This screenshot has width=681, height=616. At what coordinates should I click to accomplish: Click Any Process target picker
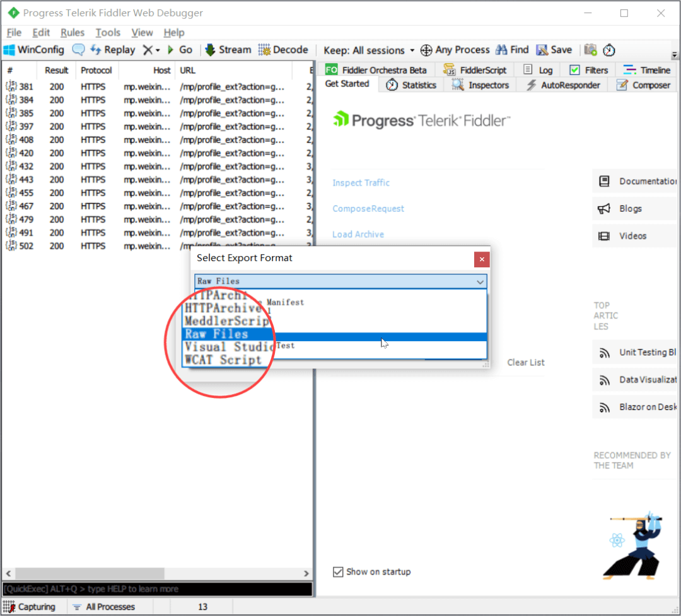click(455, 50)
